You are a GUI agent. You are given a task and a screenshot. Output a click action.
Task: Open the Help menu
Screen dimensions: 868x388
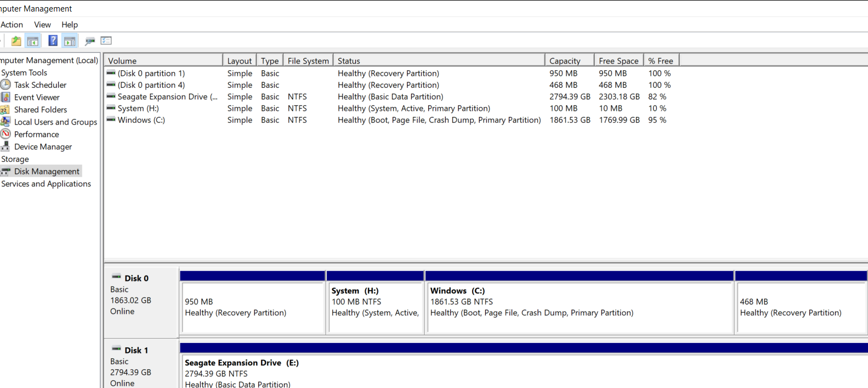click(70, 25)
